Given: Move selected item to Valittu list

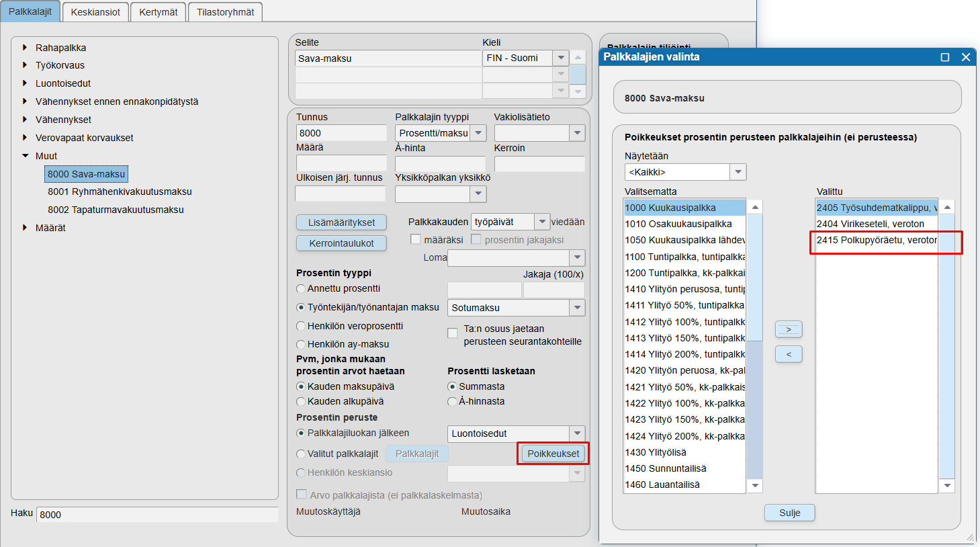Looking at the screenshot, I should click(x=789, y=329).
